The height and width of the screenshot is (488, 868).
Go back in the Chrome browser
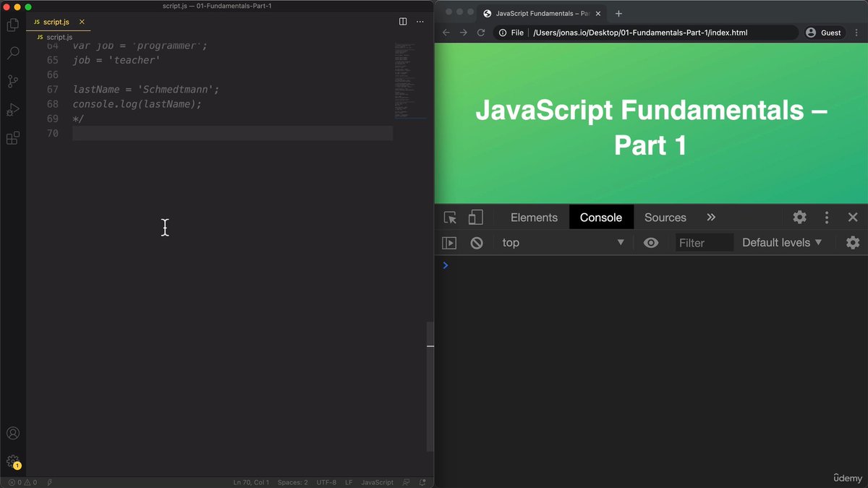coord(446,33)
